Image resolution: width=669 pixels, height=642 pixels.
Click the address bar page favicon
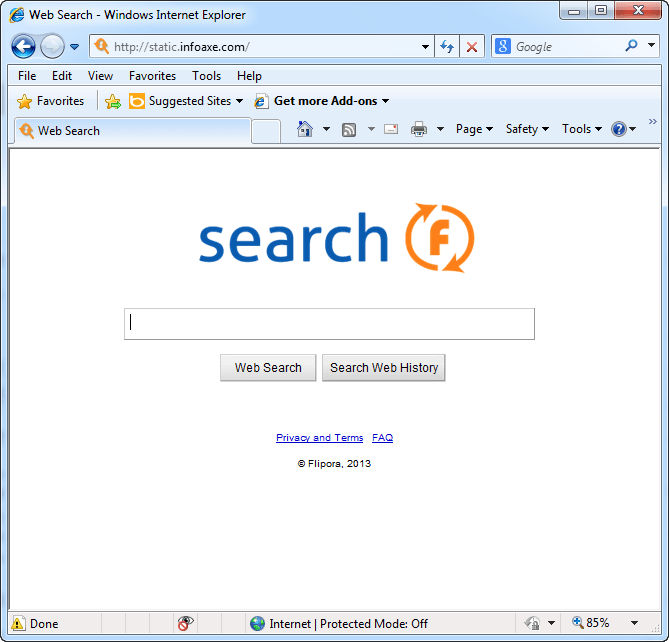[102, 46]
